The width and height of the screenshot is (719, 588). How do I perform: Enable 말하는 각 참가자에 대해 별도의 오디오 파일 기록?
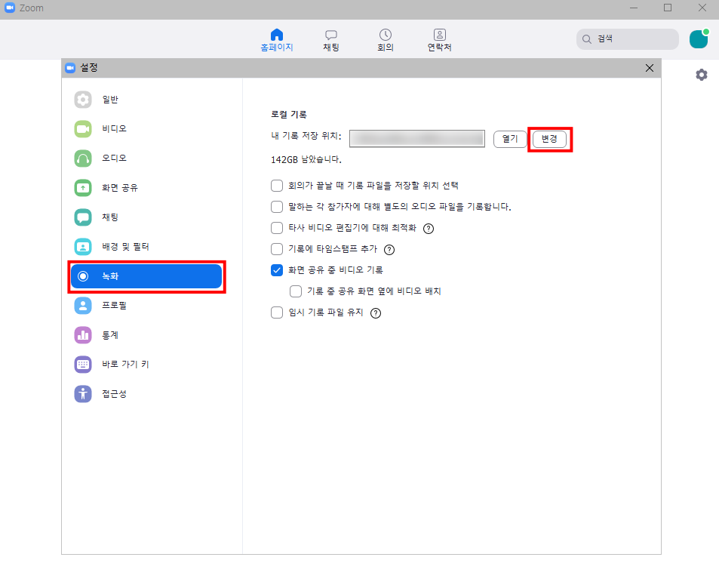(x=277, y=207)
